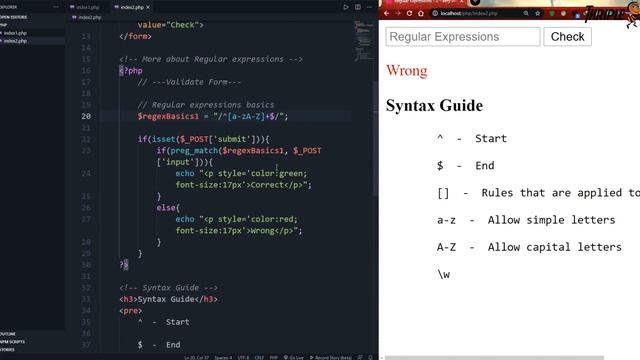Expand the Stories section in sidebar

point(7,349)
